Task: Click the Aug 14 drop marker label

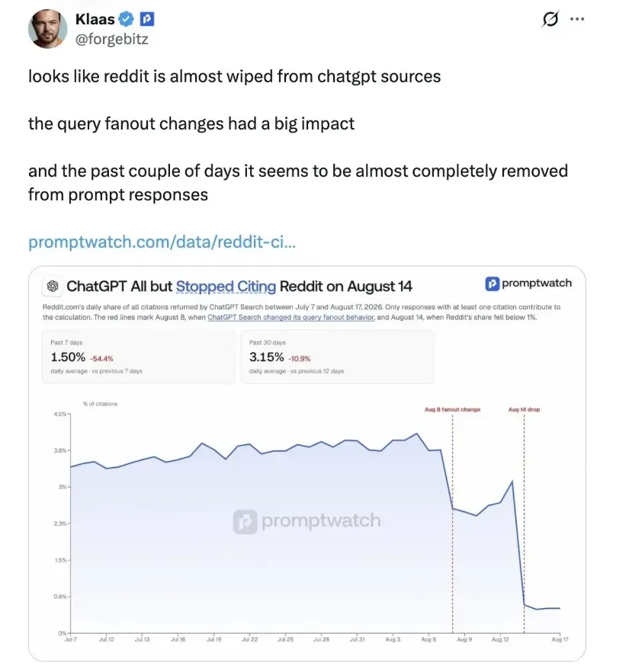Action: pyautogui.click(x=524, y=409)
